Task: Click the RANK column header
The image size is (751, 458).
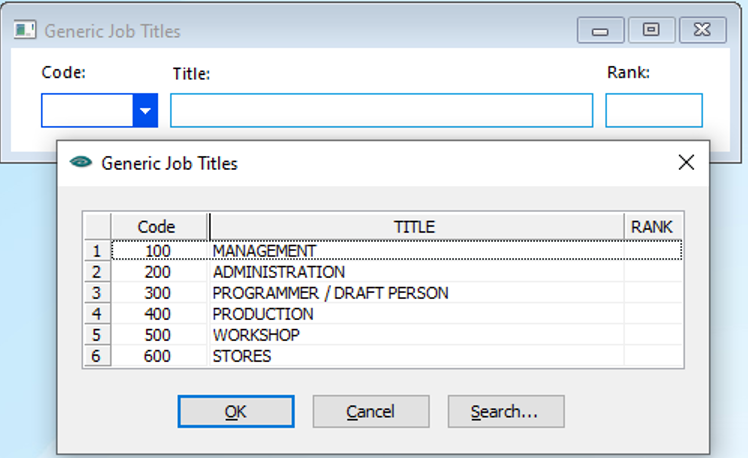Action: pyautogui.click(x=653, y=227)
